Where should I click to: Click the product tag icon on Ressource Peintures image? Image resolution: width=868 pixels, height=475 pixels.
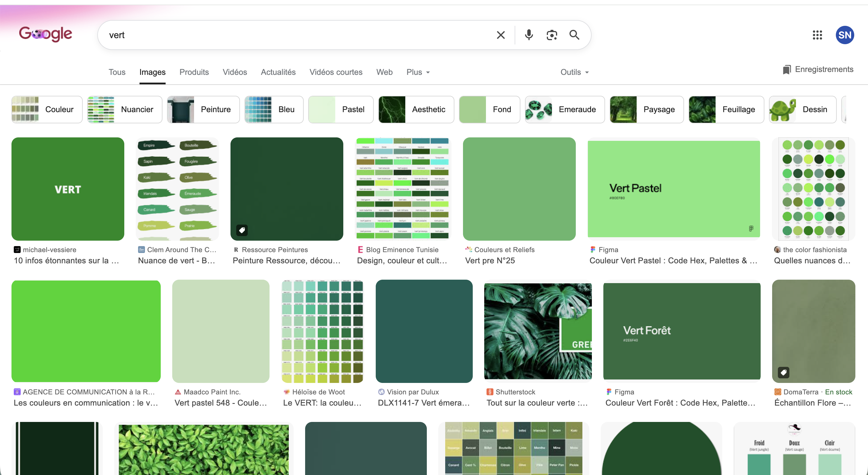pos(242,230)
